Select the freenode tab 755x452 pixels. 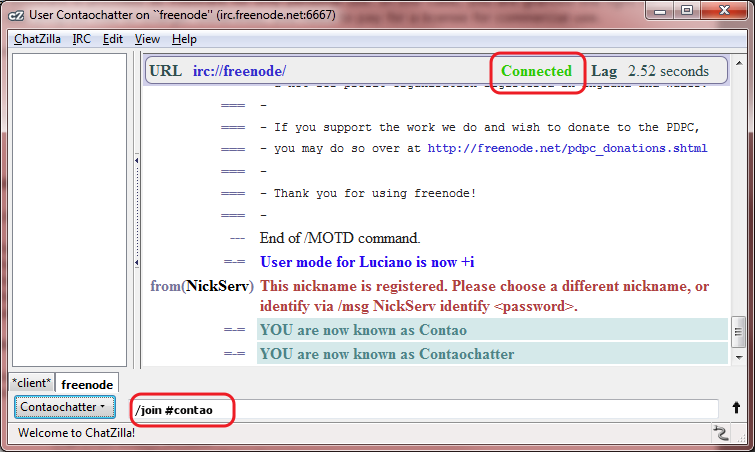point(86,383)
